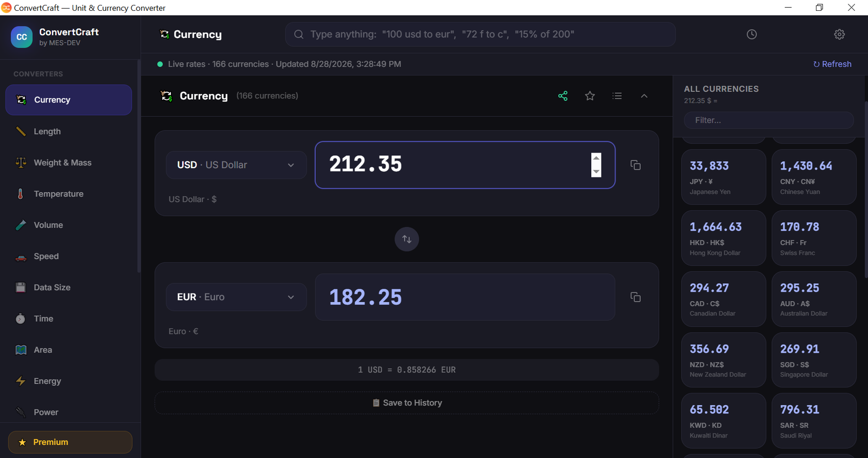Minimize the ConvertCraft window

(x=788, y=8)
